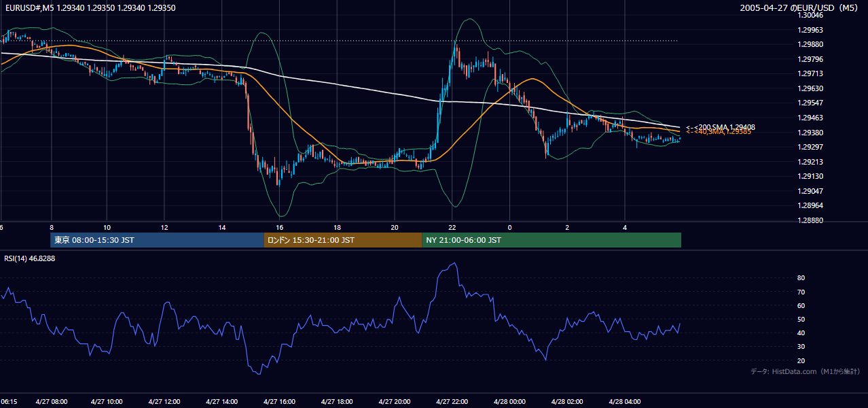Click hour mark 16 under the price chart
Screen dimensions: 868x408
[x=279, y=226]
